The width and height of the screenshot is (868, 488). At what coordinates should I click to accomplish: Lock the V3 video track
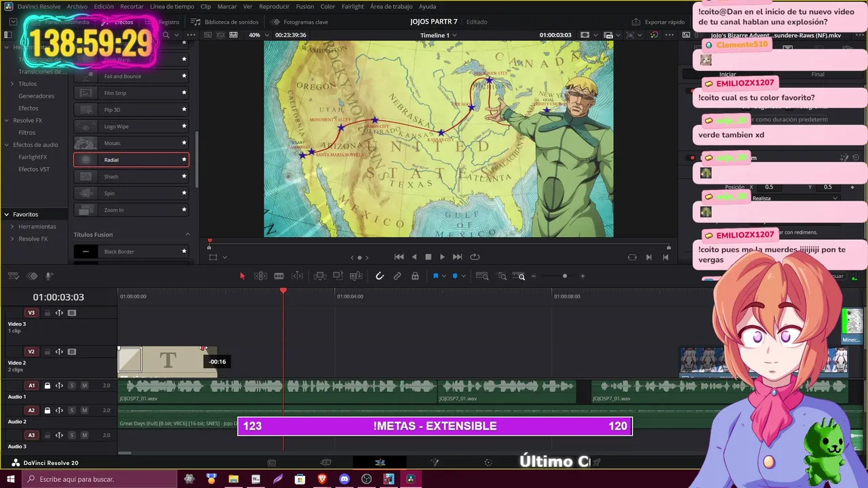[x=47, y=313]
